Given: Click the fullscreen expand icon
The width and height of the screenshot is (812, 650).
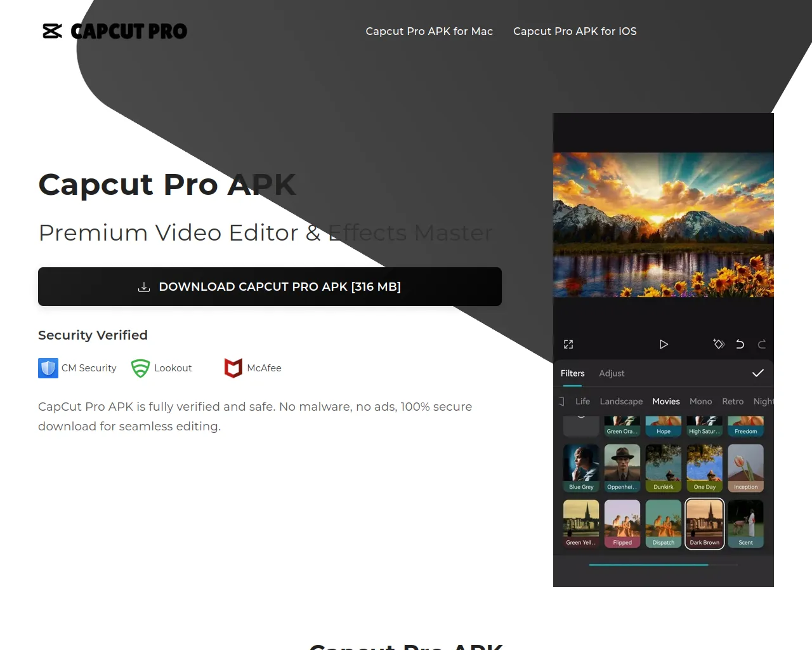Looking at the screenshot, I should point(568,344).
